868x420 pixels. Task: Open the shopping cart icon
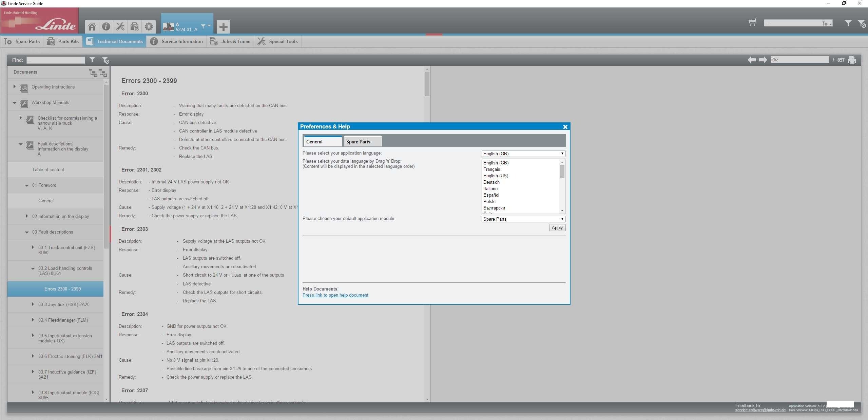click(x=752, y=22)
